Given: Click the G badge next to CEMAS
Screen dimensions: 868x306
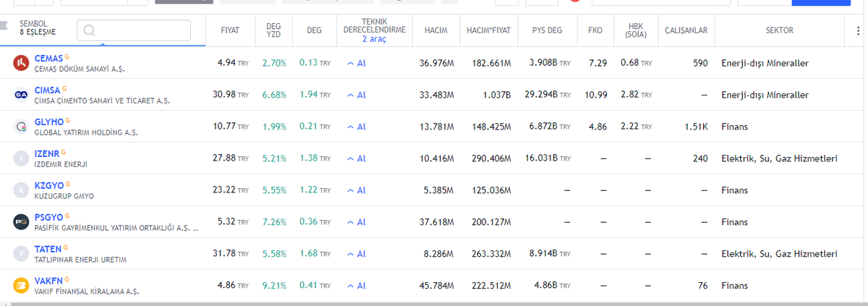Looking at the screenshot, I should 67,56.
